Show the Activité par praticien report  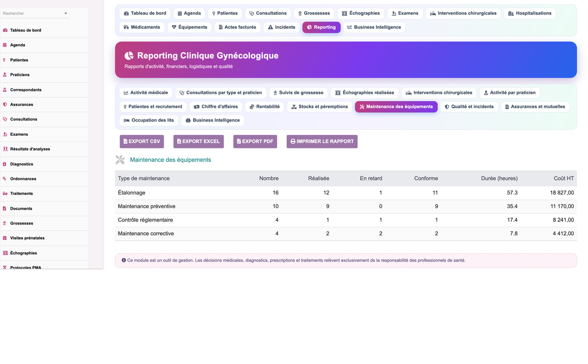(510, 93)
